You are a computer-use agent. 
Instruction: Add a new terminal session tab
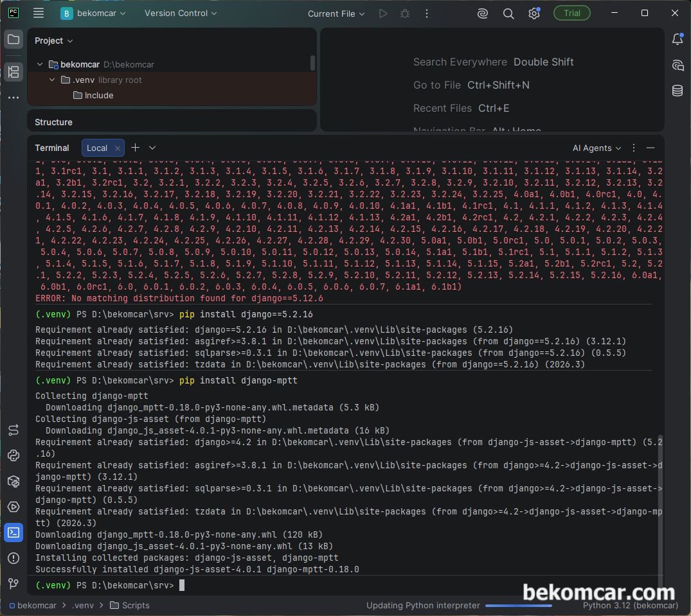tap(135, 148)
